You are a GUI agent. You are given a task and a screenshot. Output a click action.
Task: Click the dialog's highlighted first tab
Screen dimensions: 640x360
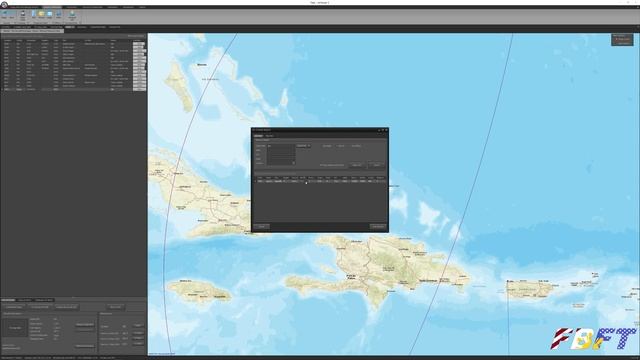[258, 136]
